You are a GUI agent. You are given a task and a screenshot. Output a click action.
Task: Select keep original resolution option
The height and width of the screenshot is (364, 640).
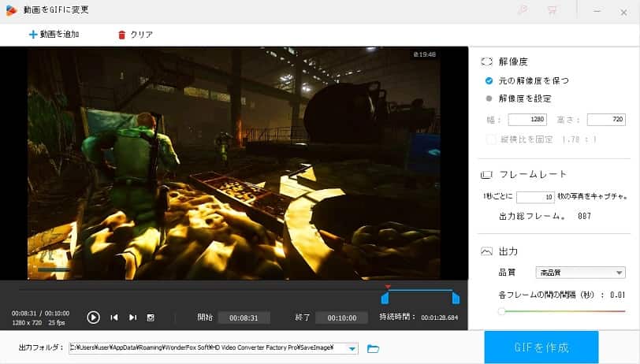489,81
